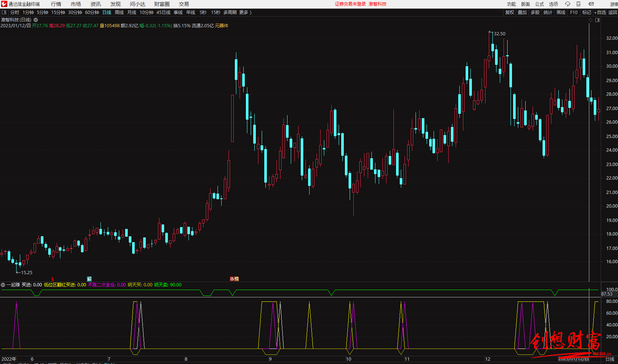Click 证券交易未登录 login link
This screenshot has width=618, height=364.
click(x=350, y=4)
